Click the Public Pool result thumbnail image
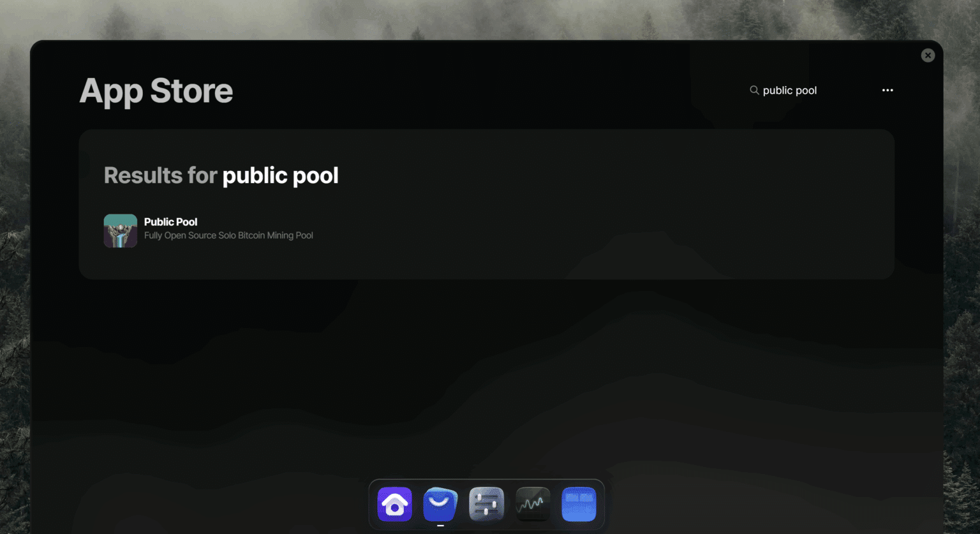The height and width of the screenshot is (534, 980). point(121,230)
